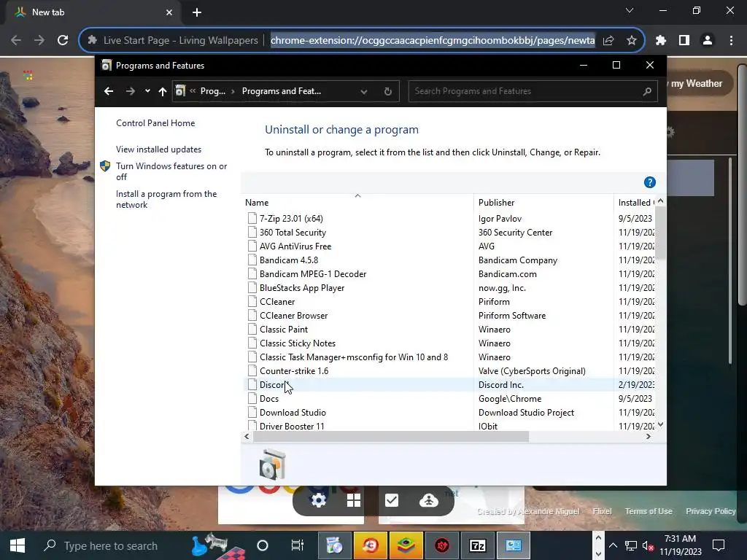Click the Chrome reload button
Image resolution: width=747 pixels, height=560 pixels.
coord(63,40)
